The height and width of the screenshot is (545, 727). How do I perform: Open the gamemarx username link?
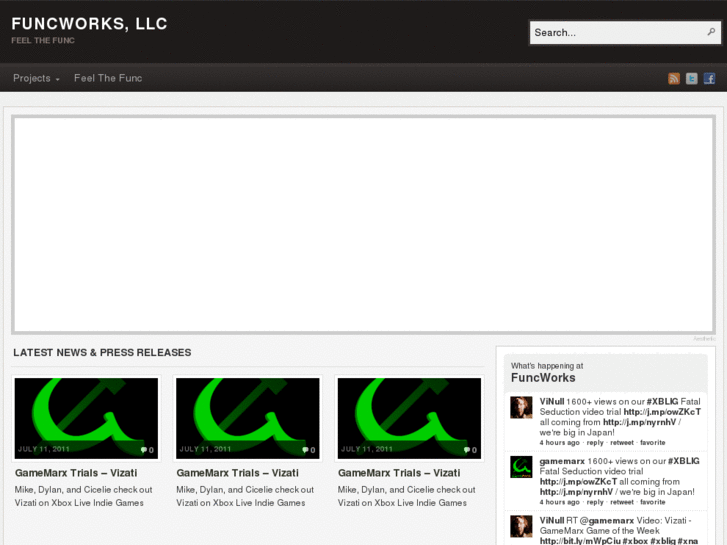point(562,461)
